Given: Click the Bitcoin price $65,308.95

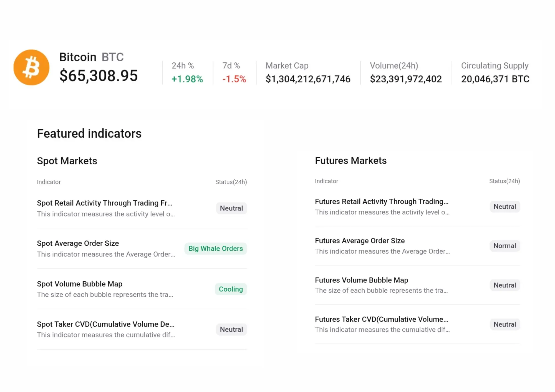Looking at the screenshot, I should coord(99,76).
